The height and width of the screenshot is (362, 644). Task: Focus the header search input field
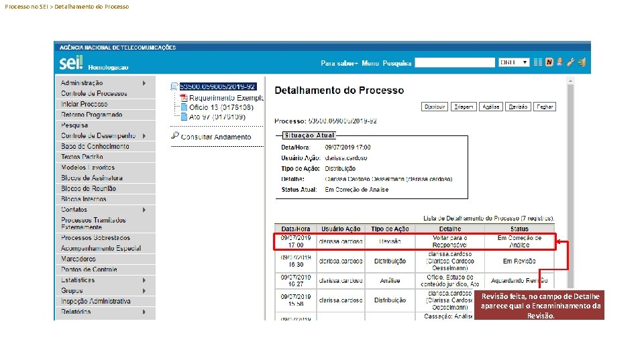[455, 62]
